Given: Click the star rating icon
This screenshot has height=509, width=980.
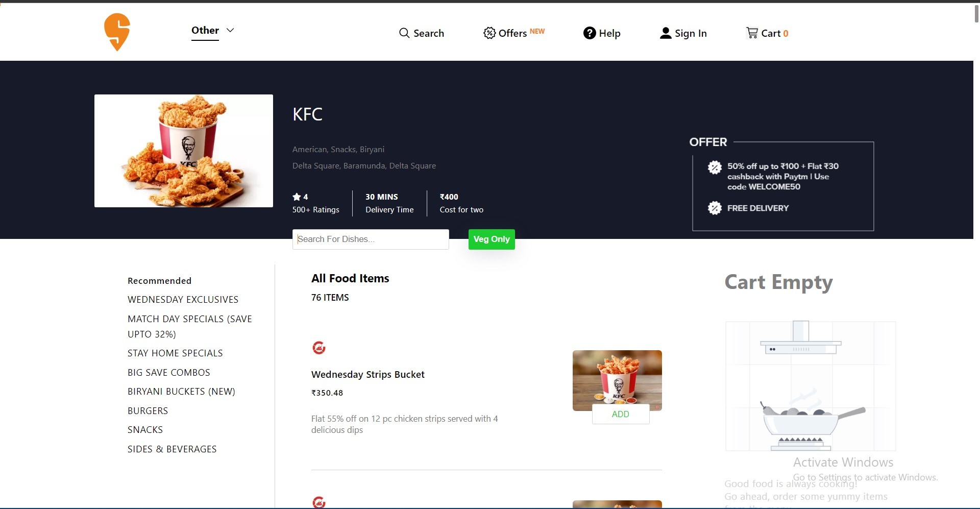Looking at the screenshot, I should tap(297, 197).
